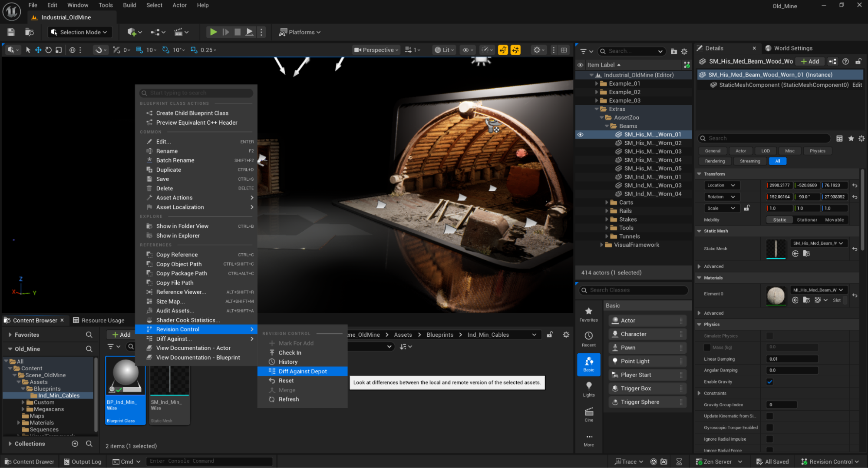Expand the Carts folder in Outliner

coord(607,202)
